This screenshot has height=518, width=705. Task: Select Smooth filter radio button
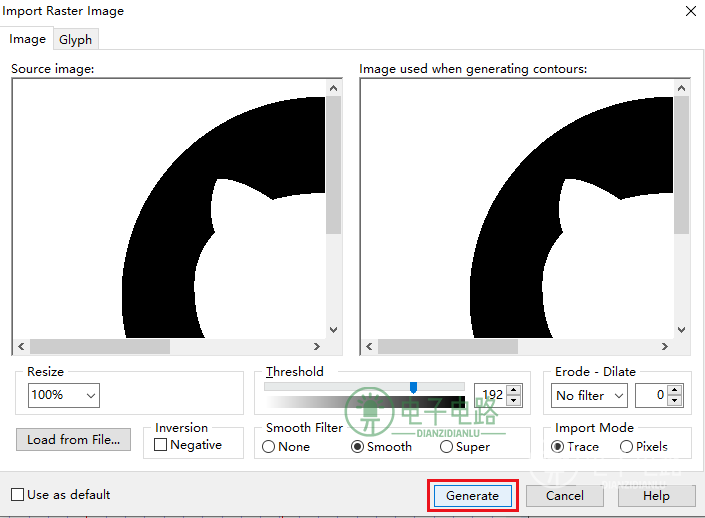point(357,447)
